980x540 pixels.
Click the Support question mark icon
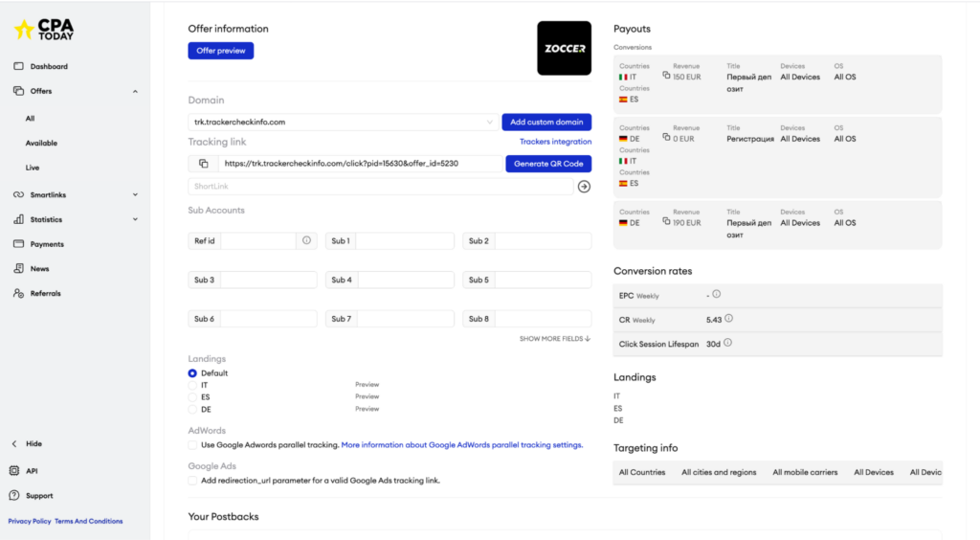14,496
